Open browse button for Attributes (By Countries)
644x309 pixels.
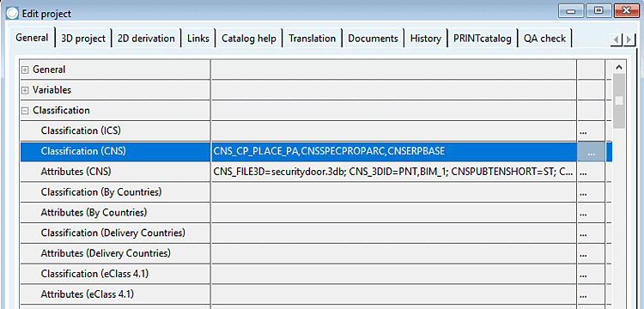point(591,213)
